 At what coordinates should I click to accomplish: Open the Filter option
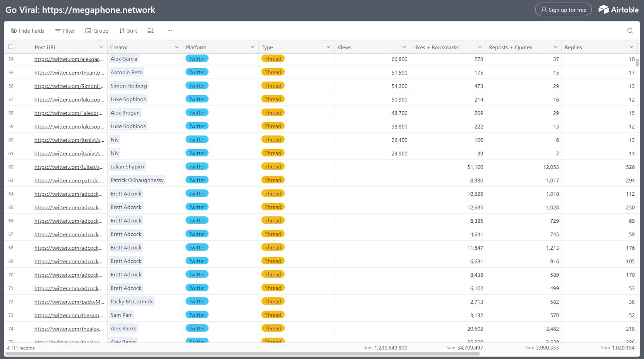pos(65,31)
